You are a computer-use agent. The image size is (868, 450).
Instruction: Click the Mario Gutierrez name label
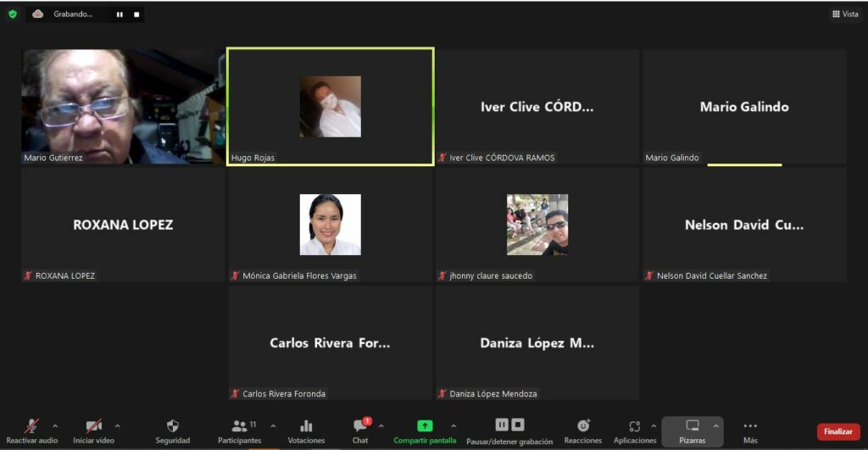pos(53,158)
